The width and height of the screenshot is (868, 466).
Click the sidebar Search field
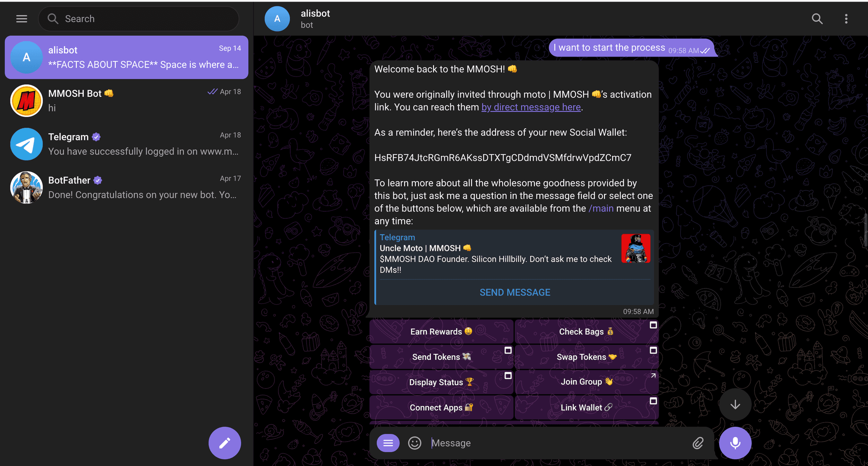(x=138, y=19)
